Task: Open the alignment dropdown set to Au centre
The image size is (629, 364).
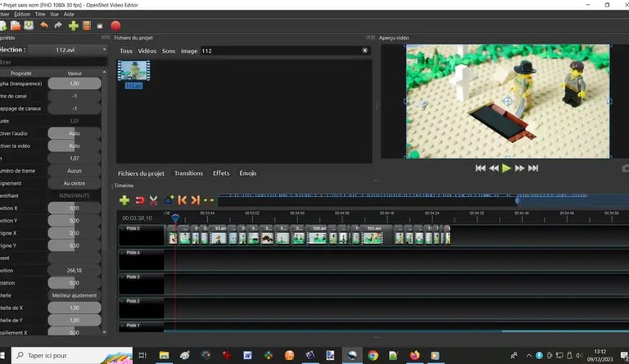Action: pyautogui.click(x=75, y=183)
